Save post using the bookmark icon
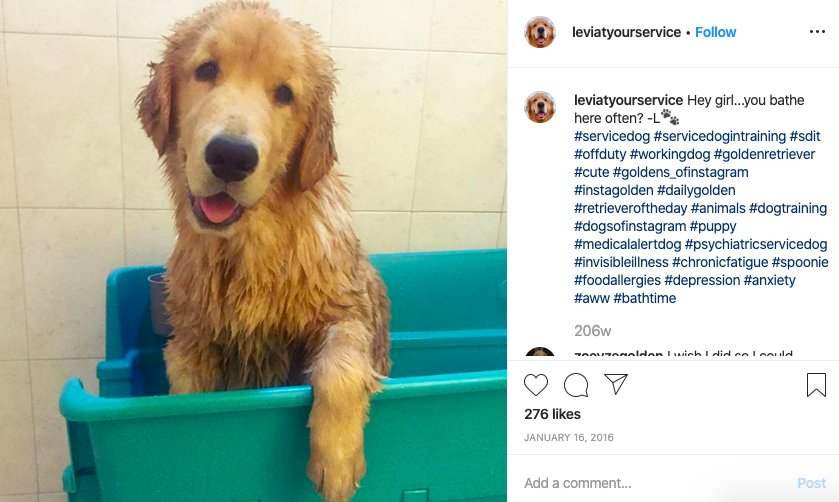Image resolution: width=839 pixels, height=502 pixels. [x=816, y=385]
